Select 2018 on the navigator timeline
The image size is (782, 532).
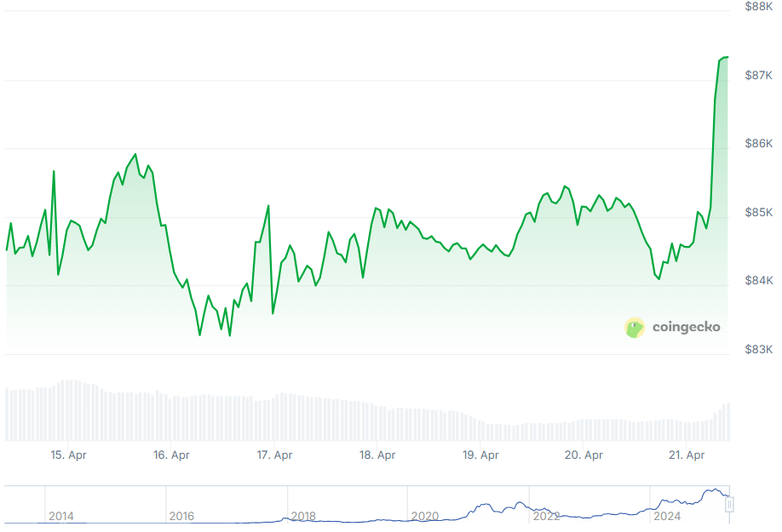point(303,516)
